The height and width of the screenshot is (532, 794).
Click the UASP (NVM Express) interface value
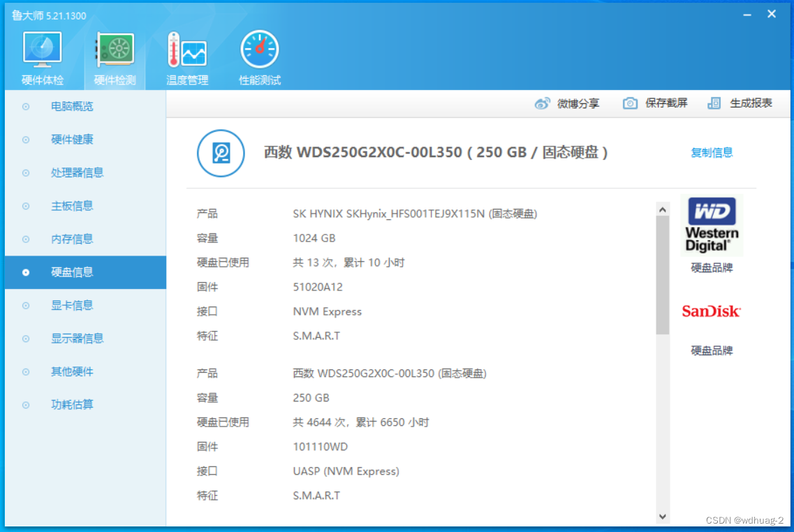point(346,471)
